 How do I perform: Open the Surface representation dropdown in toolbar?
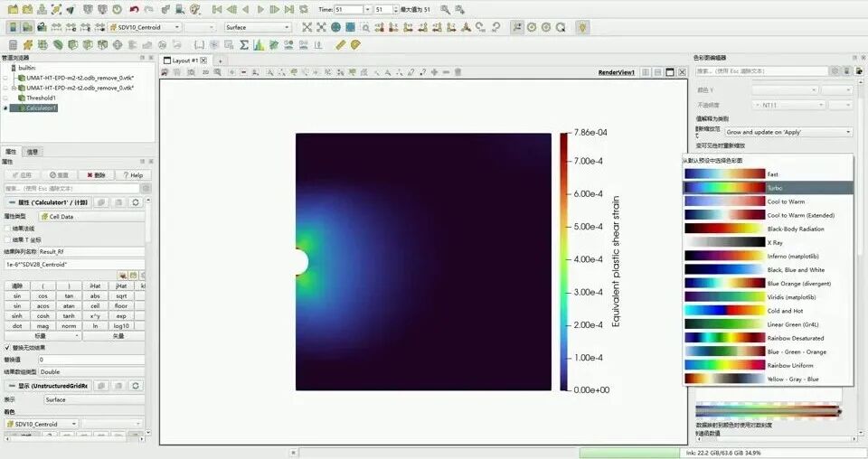tap(258, 27)
